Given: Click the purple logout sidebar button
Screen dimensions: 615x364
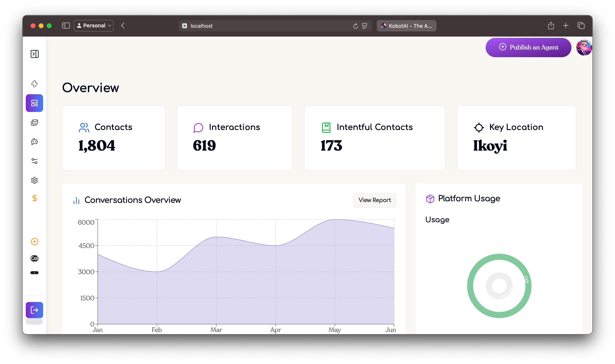Looking at the screenshot, I should pos(34,310).
